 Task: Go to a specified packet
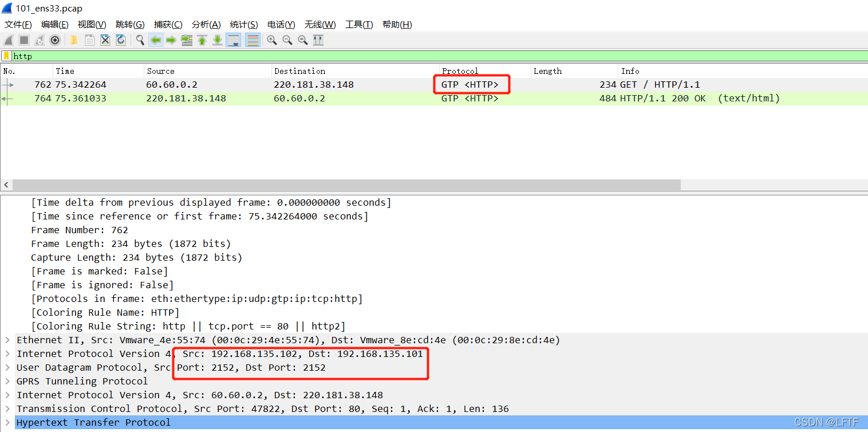pos(187,40)
